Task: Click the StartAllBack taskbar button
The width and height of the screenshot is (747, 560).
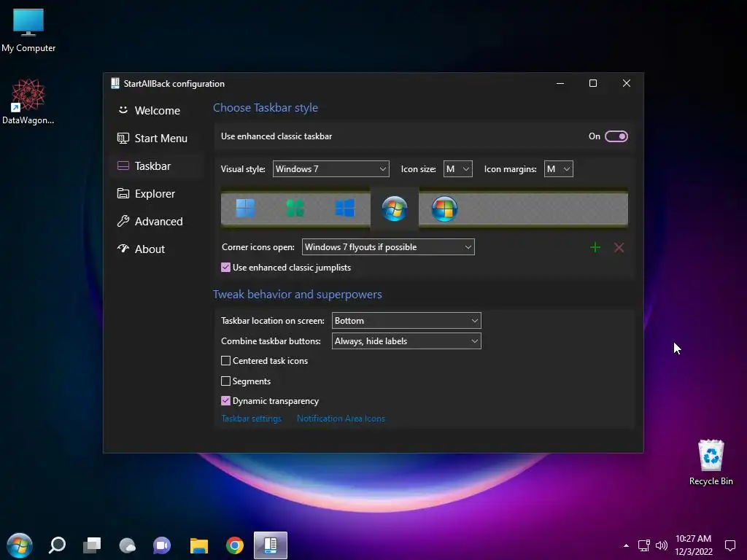Action: tap(271, 545)
